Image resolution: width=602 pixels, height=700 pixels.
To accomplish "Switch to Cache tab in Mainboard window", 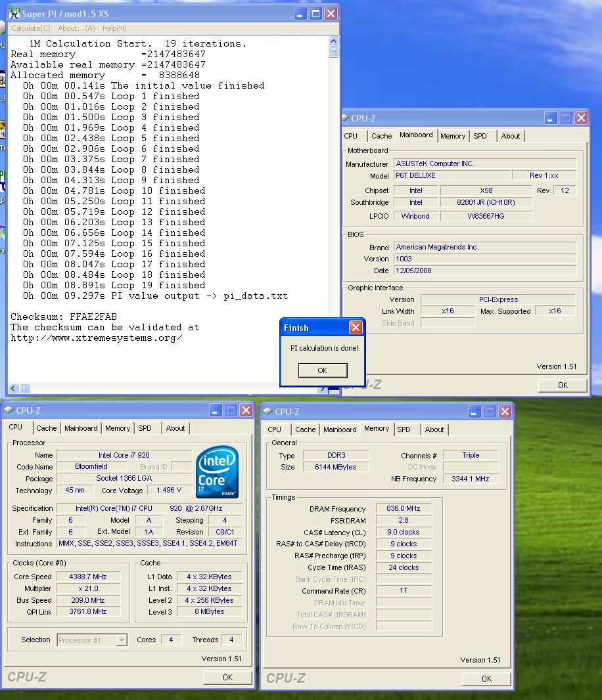I will (x=382, y=136).
